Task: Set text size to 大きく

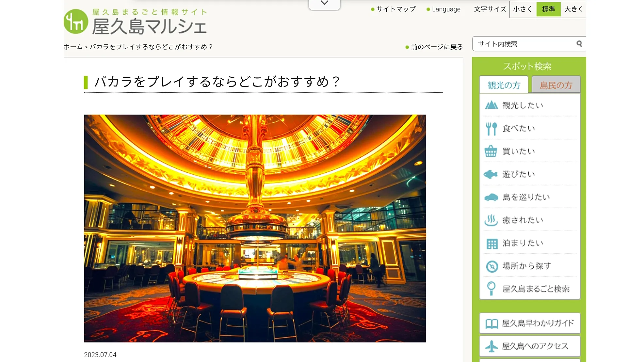Action: 573,9
